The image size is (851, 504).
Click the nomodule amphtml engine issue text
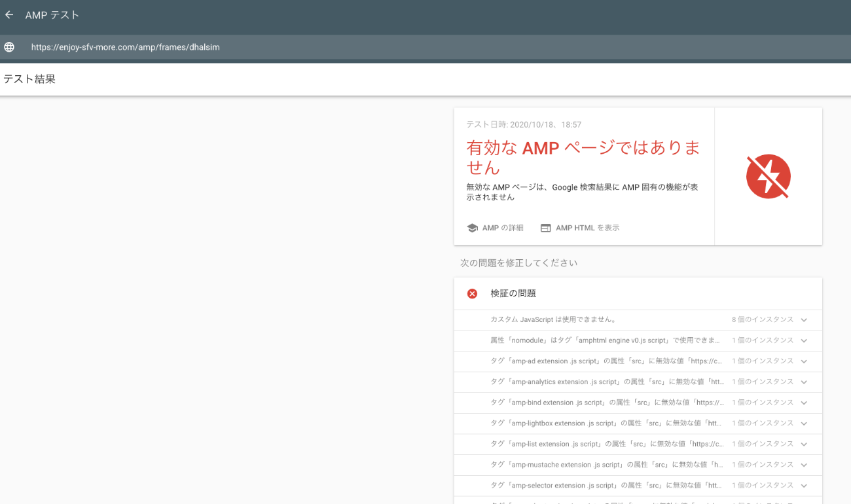click(x=606, y=340)
